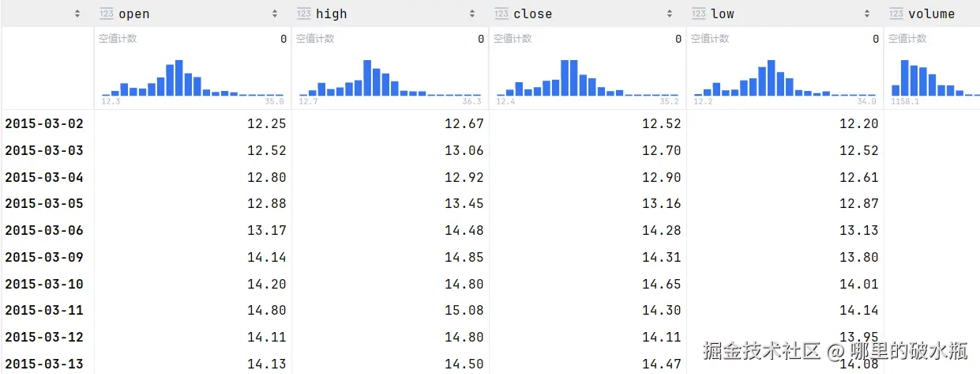The image size is (980, 374).
Task: Click the numeric type icon beside low
Action: tap(699, 13)
